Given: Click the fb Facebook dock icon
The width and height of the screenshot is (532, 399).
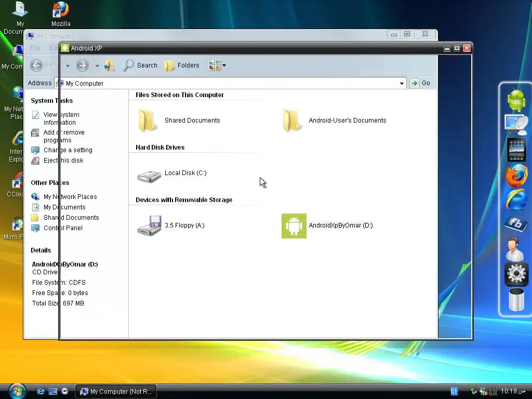Looking at the screenshot, I should 516,223.
